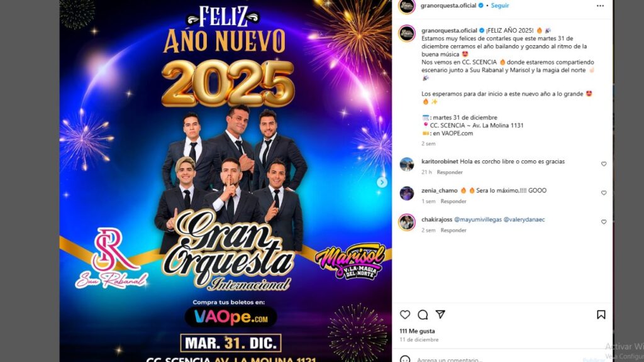The width and height of the screenshot is (644, 362).
Task: Focus the Agrega un comentario input field
Action: click(x=493, y=359)
